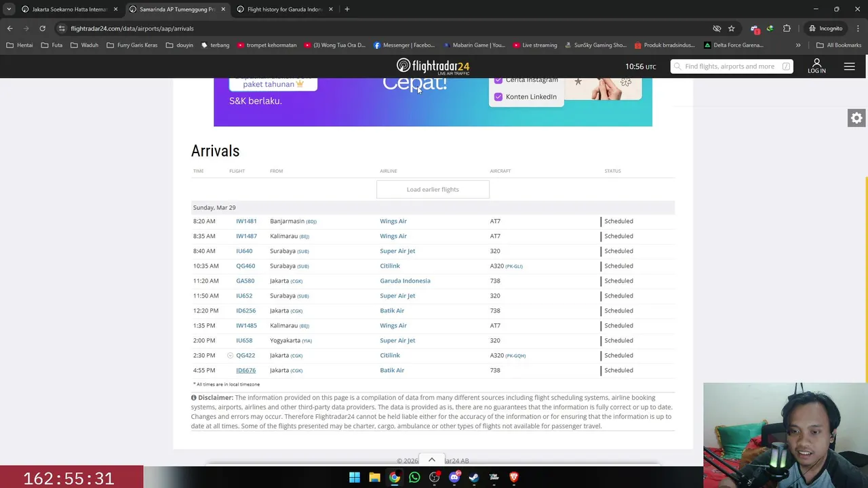Viewport: 868px width, 488px height.
Task: Open the trompet kehormatan bookmark
Action: tap(267, 45)
